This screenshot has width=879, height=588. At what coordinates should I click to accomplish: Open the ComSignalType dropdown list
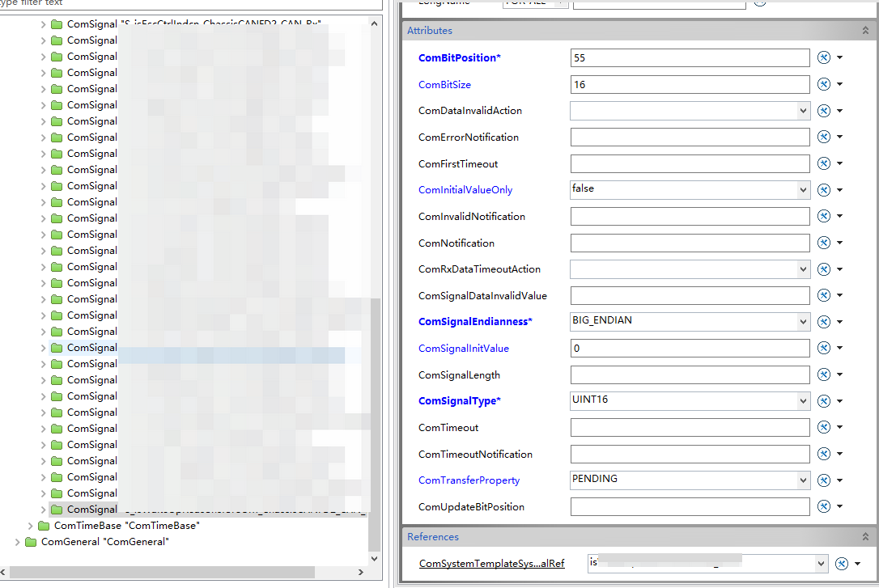802,400
